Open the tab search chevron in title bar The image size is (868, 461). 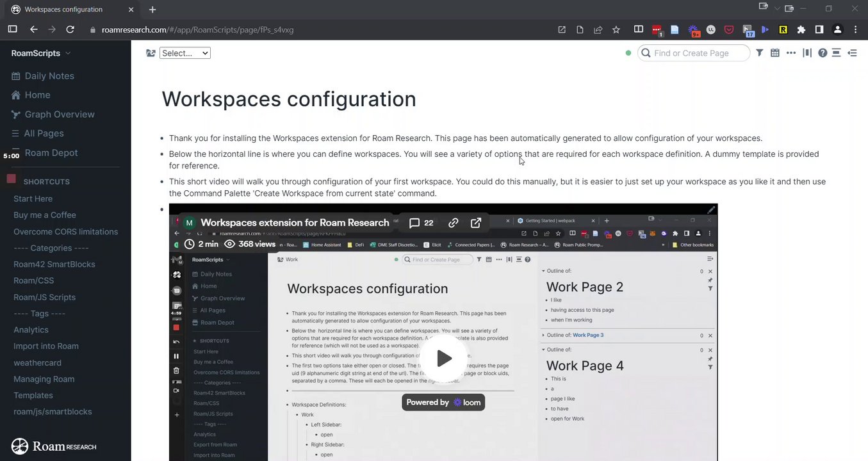click(x=777, y=8)
